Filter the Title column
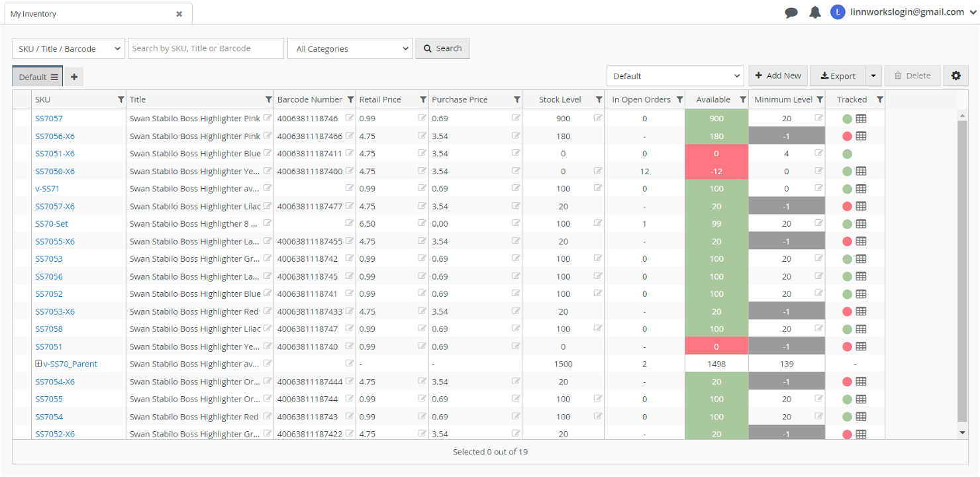980x477 pixels. 268,99
